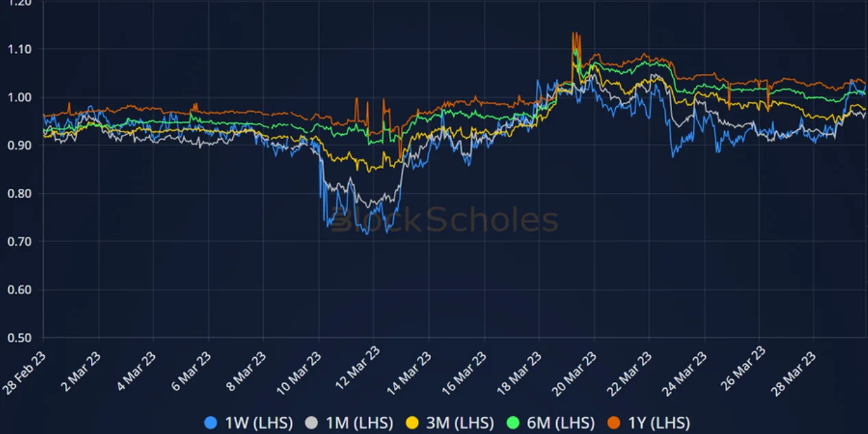The image size is (868, 434).
Task: Select the 8 Mar 23 x-axis label
Action: [246, 371]
